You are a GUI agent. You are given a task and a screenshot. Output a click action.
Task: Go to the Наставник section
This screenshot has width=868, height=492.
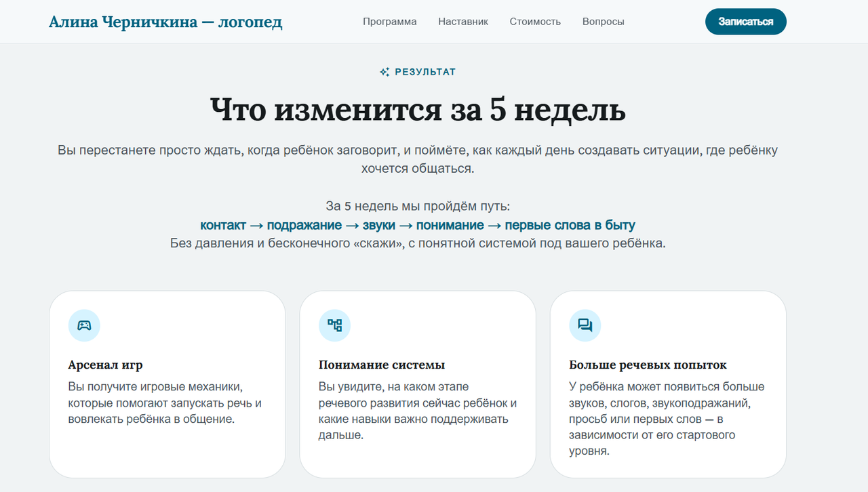463,22
